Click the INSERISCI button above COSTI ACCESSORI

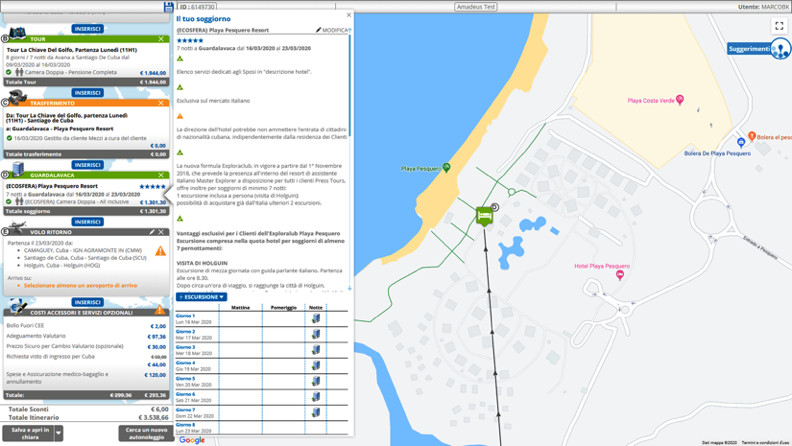coord(87,302)
